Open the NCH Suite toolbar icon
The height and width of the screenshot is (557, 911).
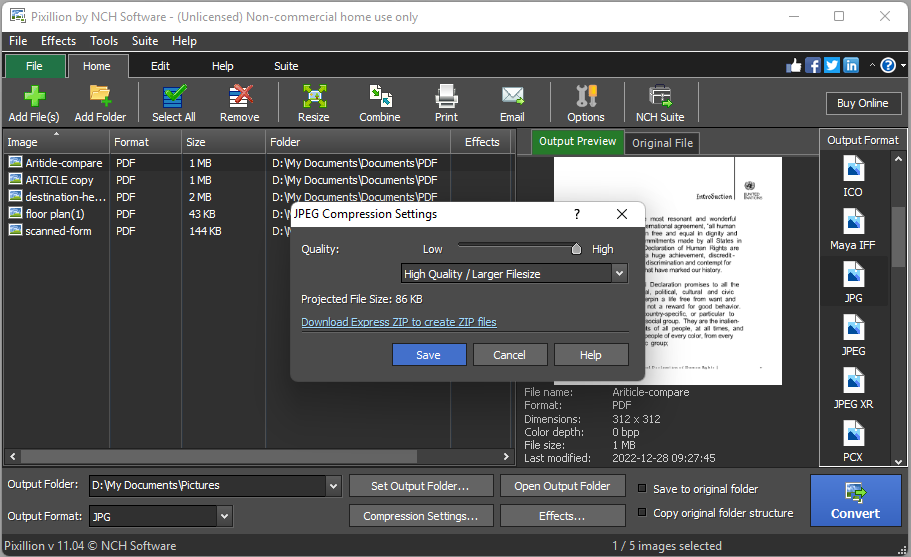point(660,103)
